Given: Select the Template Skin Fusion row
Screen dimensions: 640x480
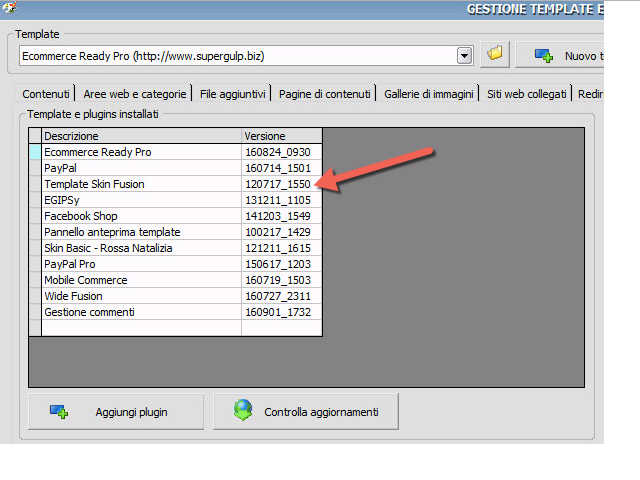Looking at the screenshot, I should (176, 184).
